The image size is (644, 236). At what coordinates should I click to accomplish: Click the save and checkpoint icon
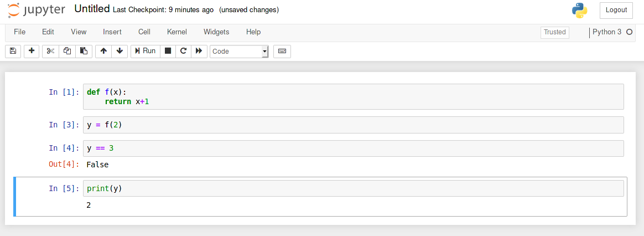(x=13, y=51)
